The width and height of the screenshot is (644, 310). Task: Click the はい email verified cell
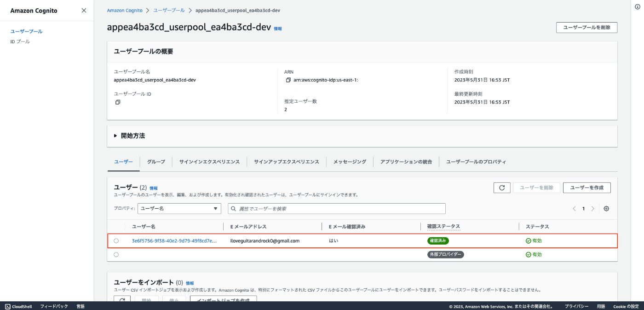[333, 241]
